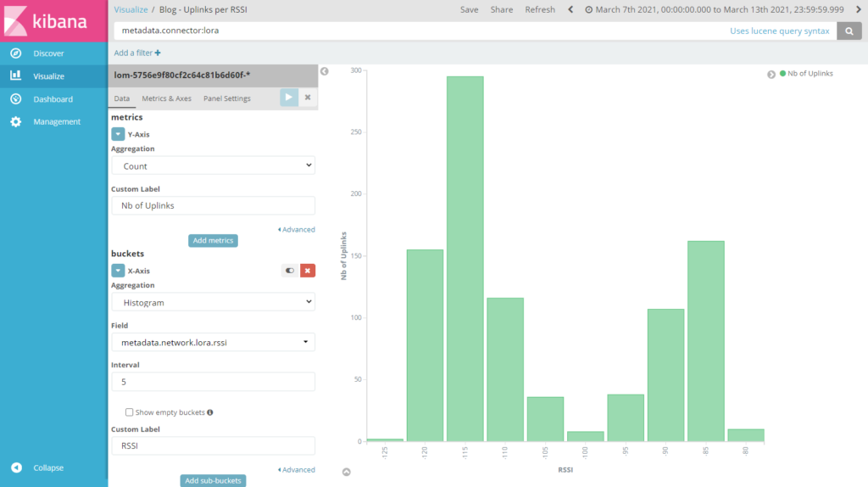Click the bar at RSSI -85
The image size is (868, 487).
(706, 341)
